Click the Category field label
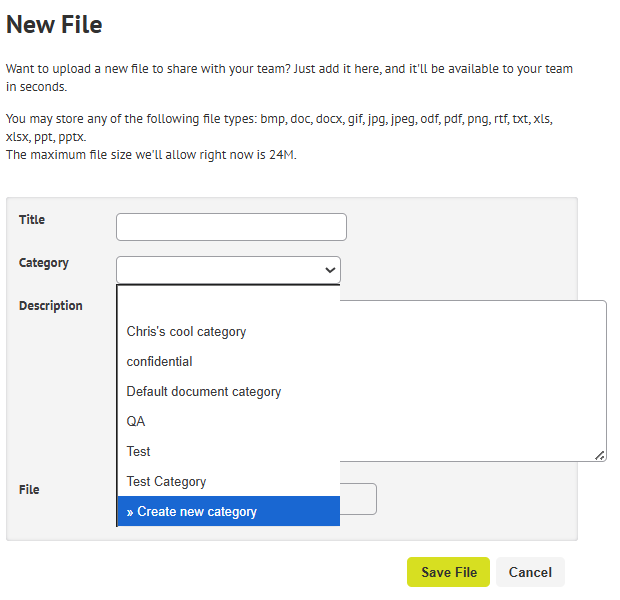This screenshot has height=600, width=620. (43, 263)
